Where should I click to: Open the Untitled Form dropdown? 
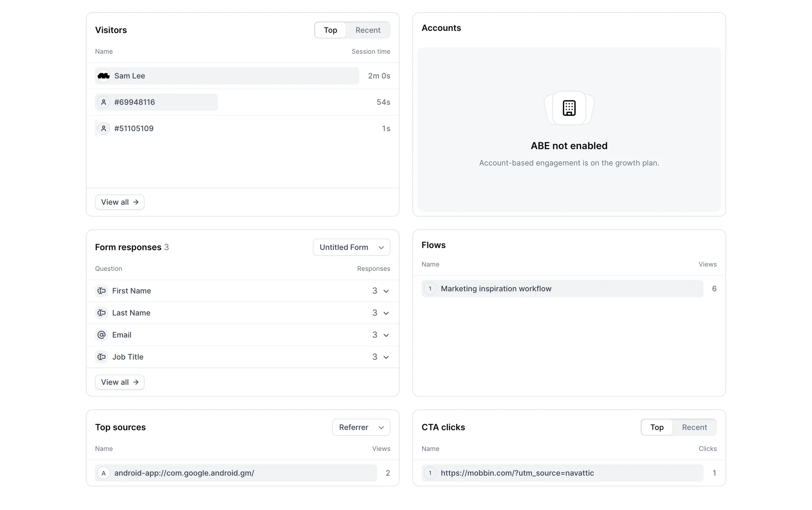pyautogui.click(x=351, y=247)
